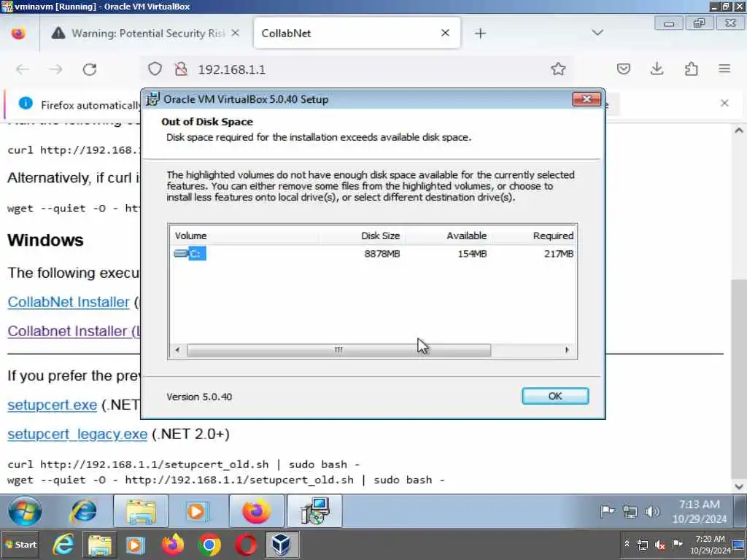The width and height of the screenshot is (747, 560).
Task: Click the insecure connection lock icon
Action: click(181, 69)
